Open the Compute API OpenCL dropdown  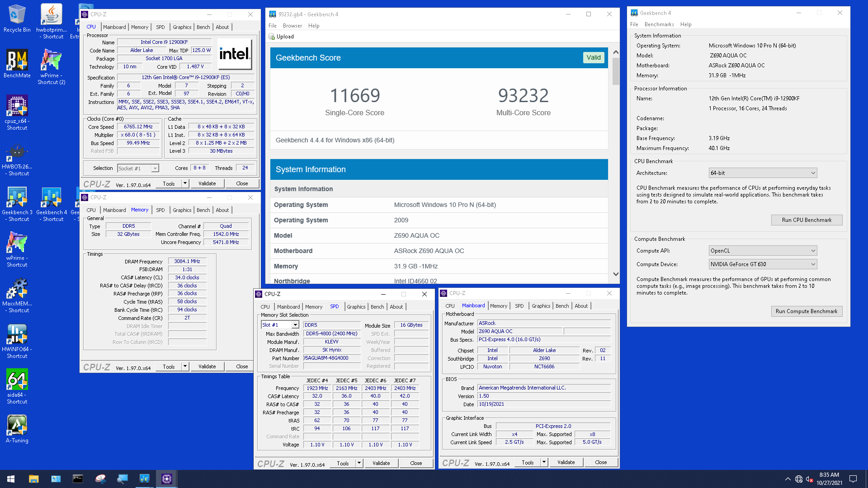click(763, 251)
